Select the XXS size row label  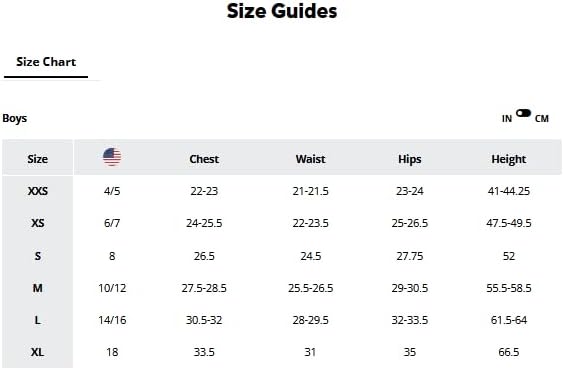[37, 191]
